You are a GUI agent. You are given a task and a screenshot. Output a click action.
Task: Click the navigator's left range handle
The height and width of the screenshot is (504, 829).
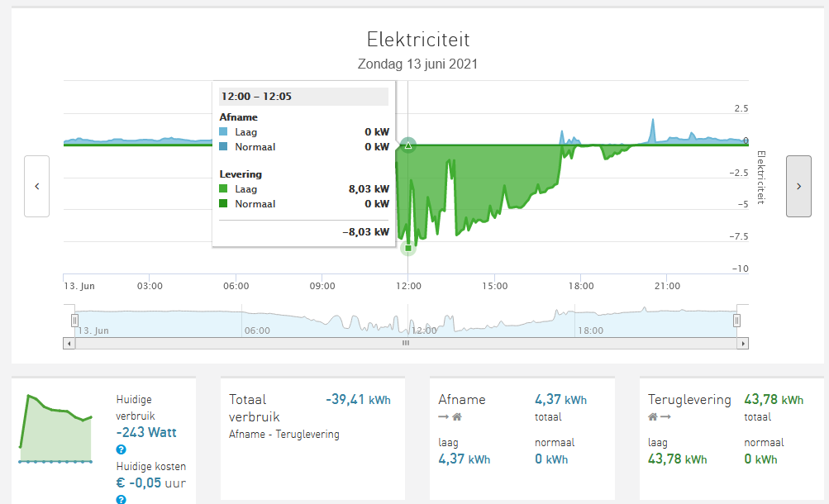[74, 320]
